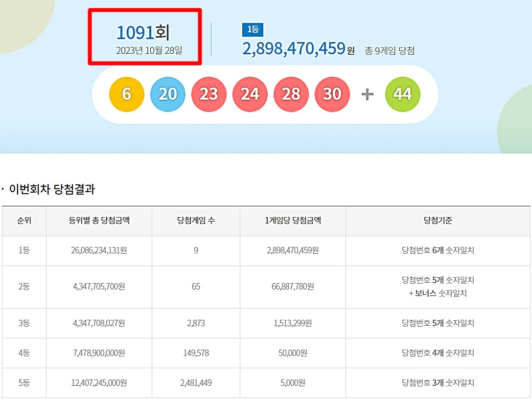Select total amount 7,478,900,000원
Screen dimensions: 532x400
99,353
